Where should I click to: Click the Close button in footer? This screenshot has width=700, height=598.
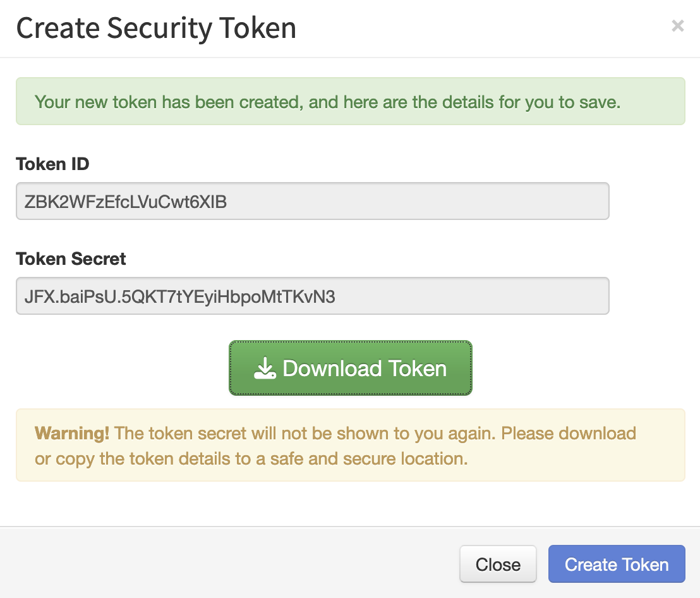tap(498, 564)
